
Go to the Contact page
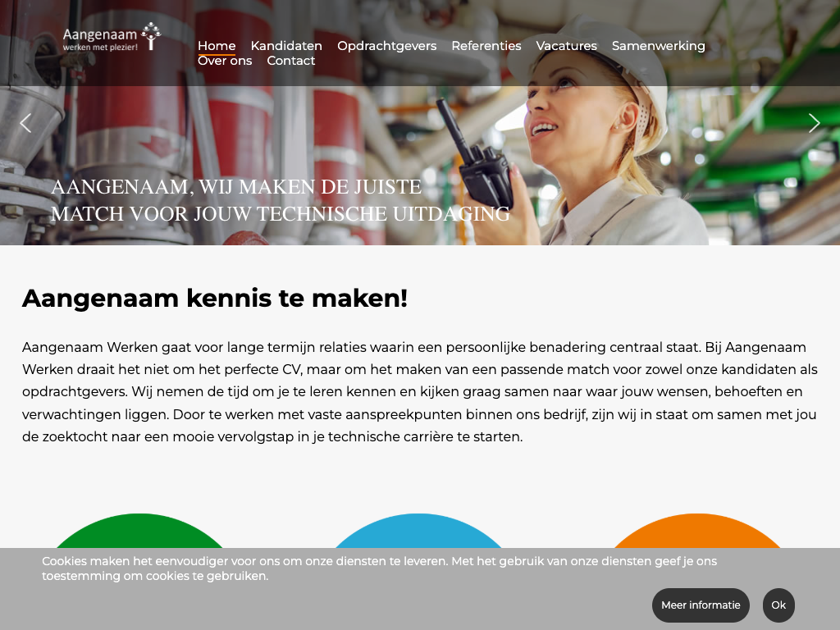pos(291,61)
